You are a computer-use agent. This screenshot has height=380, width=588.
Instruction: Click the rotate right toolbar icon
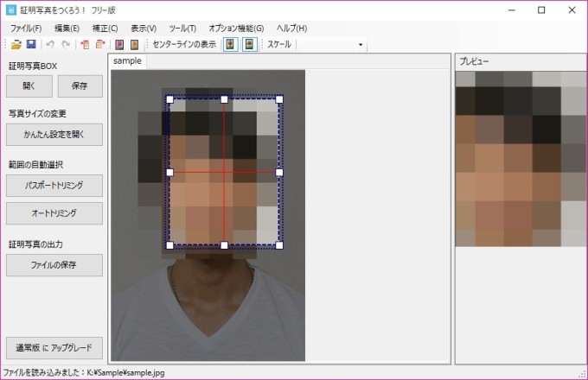(x=100, y=44)
